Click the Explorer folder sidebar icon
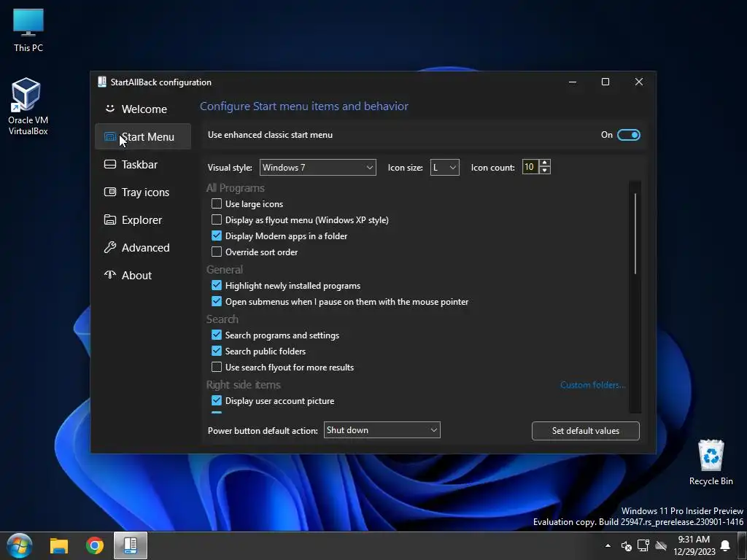 (x=110, y=219)
